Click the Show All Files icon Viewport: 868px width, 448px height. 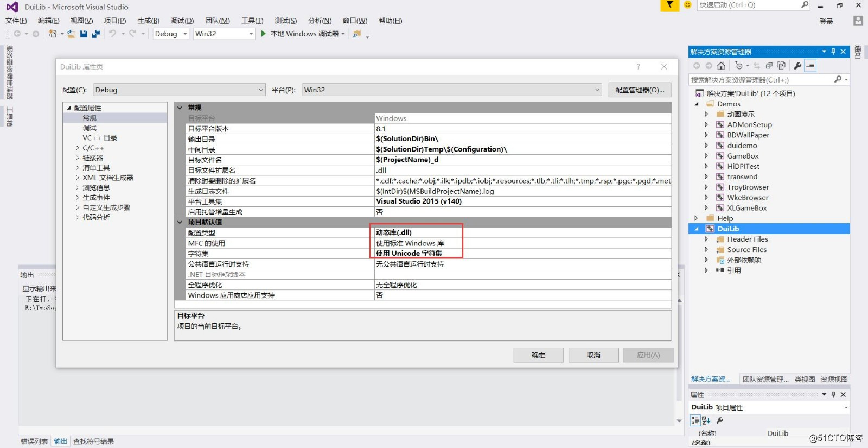781,66
